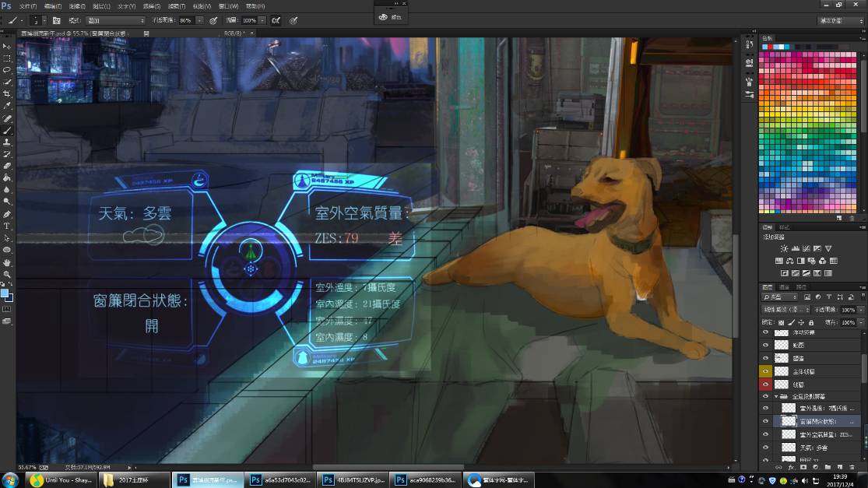Hide the 全息投影屏幕 layer group
The height and width of the screenshot is (488, 868).
(765, 396)
